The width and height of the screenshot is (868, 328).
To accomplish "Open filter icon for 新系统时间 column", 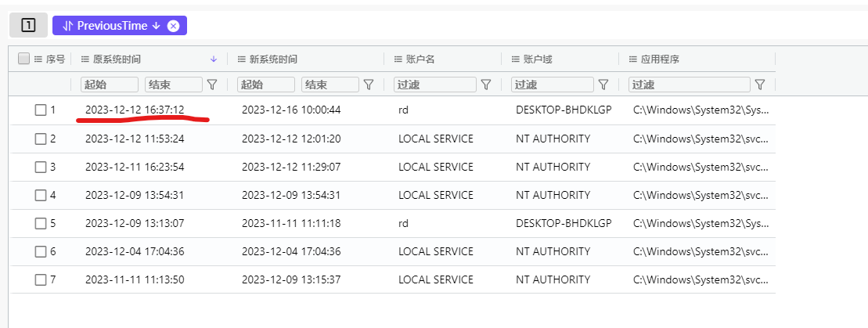I will (x=368, y=85).
